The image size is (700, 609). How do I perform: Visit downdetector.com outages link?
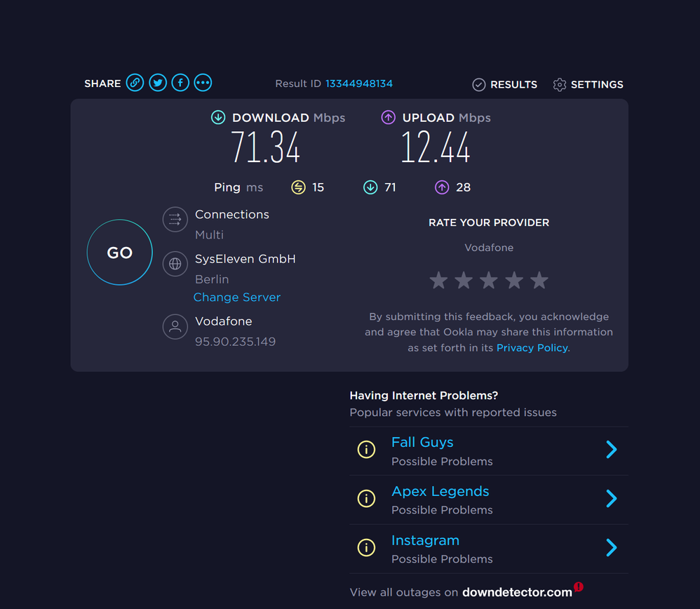pyautogui.click(x=517, y=592)
